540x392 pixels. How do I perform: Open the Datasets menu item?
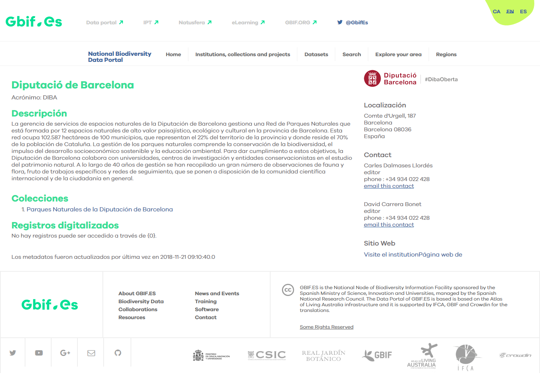[x=316, y=54]
